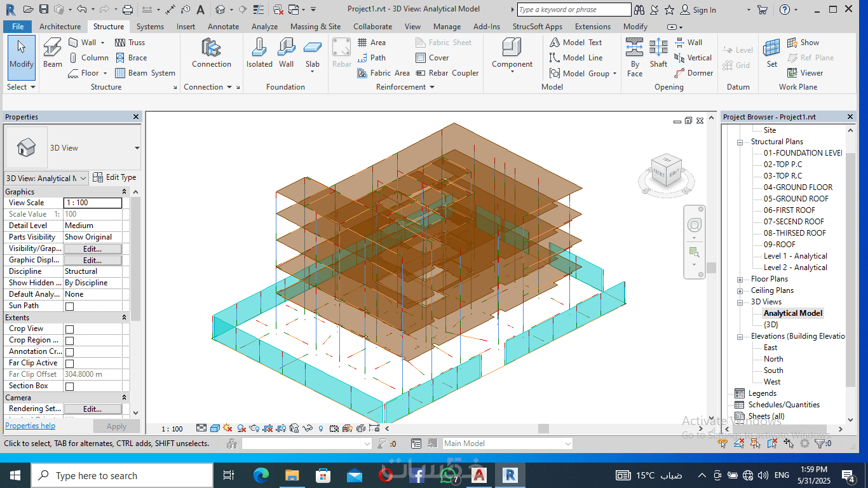
Task: Click Edit for Visibility/Graphics Overrides
Action: 93,249
